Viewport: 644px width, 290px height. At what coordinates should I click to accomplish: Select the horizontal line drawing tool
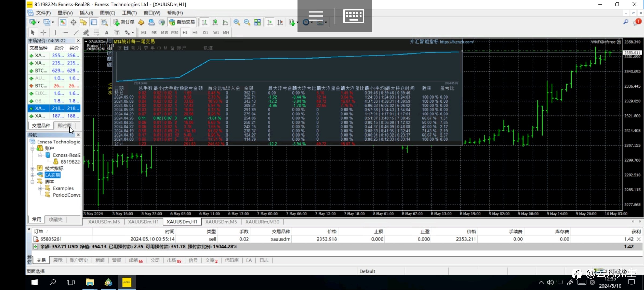[66, 32]
